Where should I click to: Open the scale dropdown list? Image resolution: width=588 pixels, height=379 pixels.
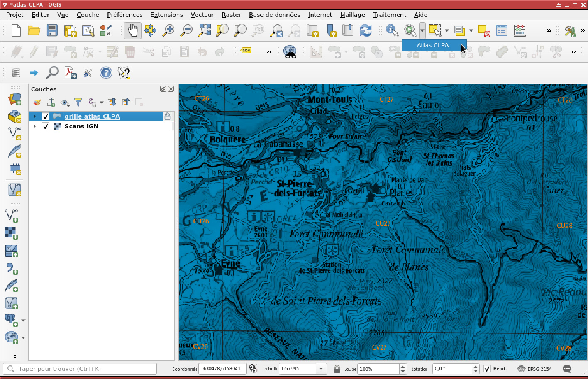pyautogui.click(x=321, y=369)
